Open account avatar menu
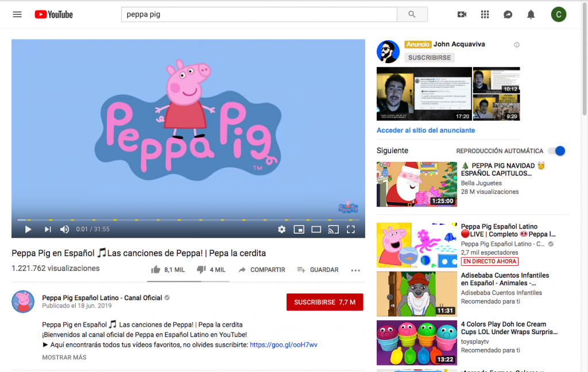This screenshot has height=372, width=588. click(558, 14)
